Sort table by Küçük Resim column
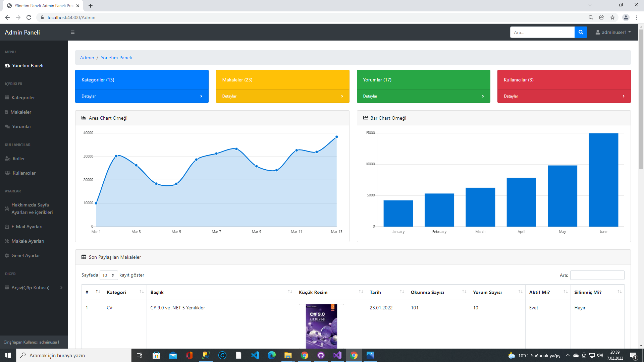The height and width of the screenshot is (362, 644). (330, 292)
